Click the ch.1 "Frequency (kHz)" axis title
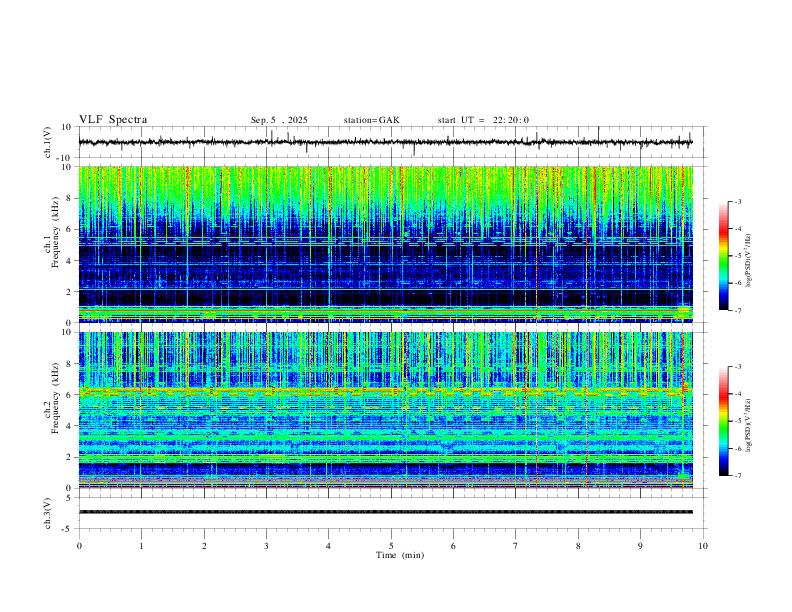The image size is (792, 612). [55, 232]
